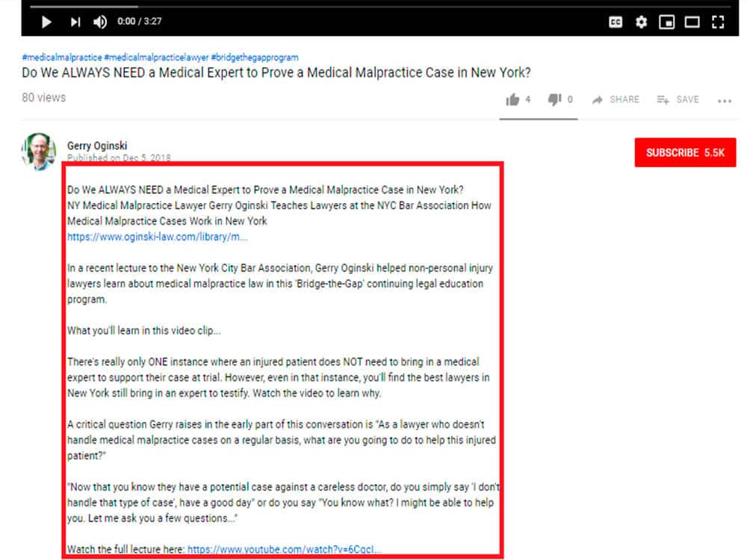Screen dimensions: 747x560
Task: Dislike the video with thumbs down
Action: [554, 99]
